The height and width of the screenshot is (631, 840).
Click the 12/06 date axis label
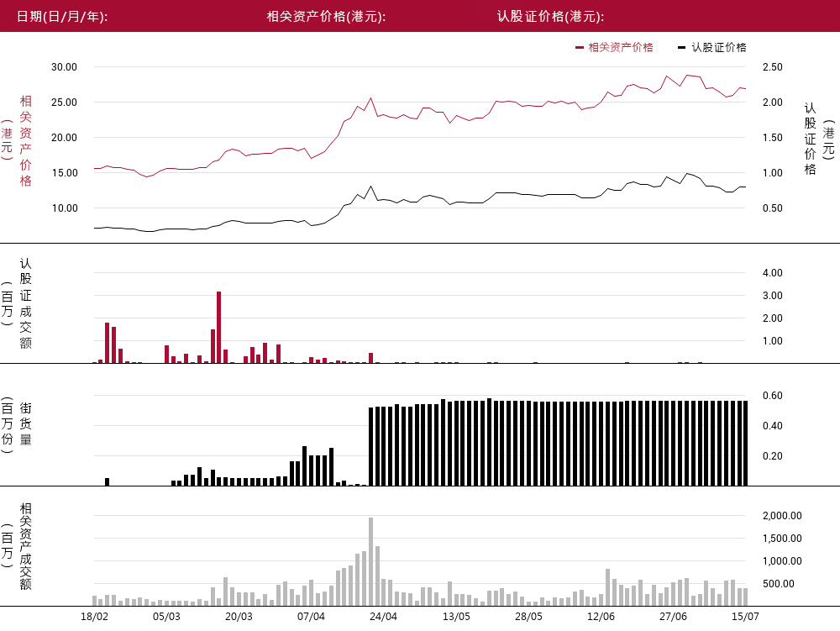tap(601, 616)
